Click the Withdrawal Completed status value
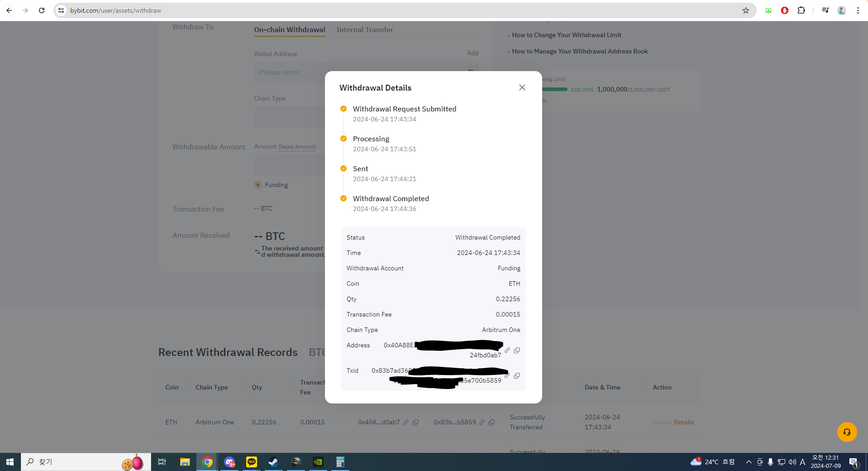Image resolution: width=868 pixels, height=471 pixels. pyautogui.click(x=487, y=237)
